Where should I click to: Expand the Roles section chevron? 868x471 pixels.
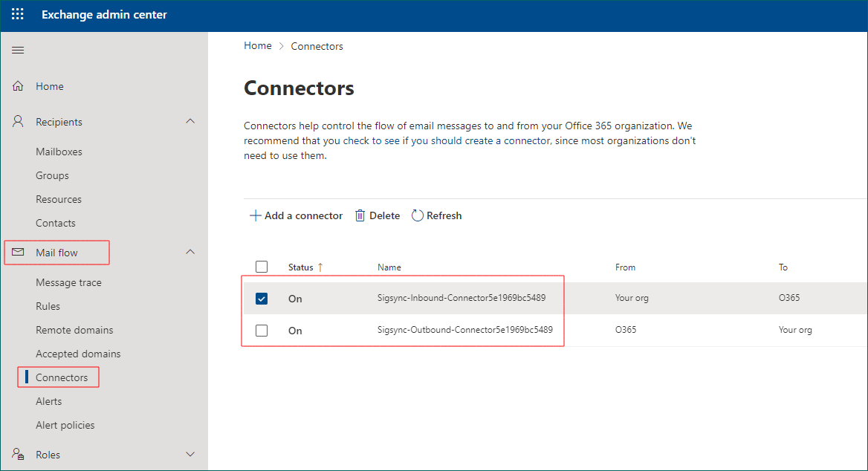coord(190,454)
